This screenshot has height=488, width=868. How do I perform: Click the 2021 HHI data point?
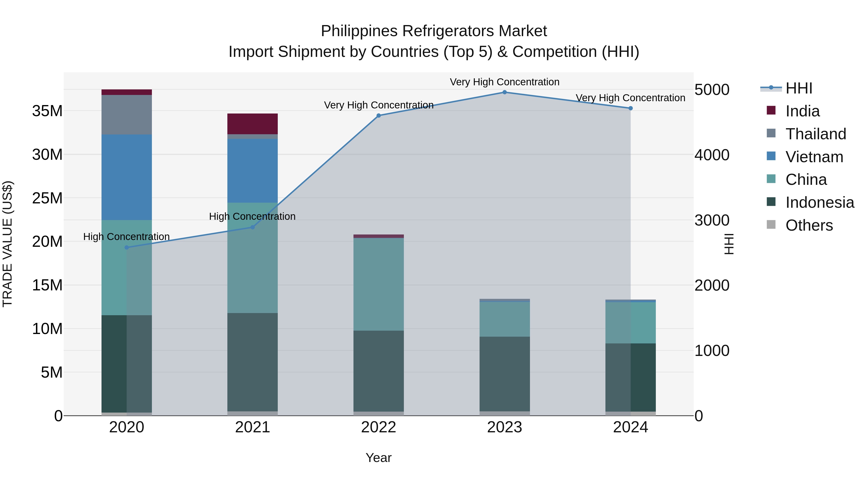pyautogui.click(x=253, y=227)
